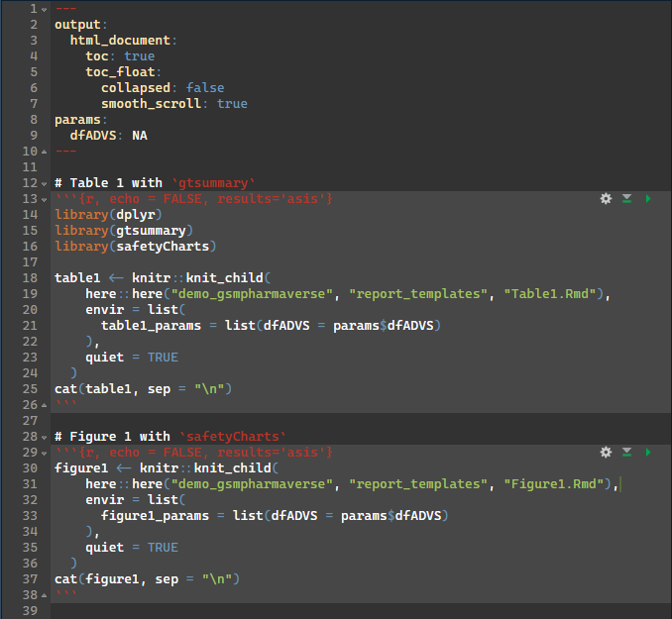Run all chunks above the Figure 1 chunk
Screen dimensions: 672x619
[x=626, y=453]
